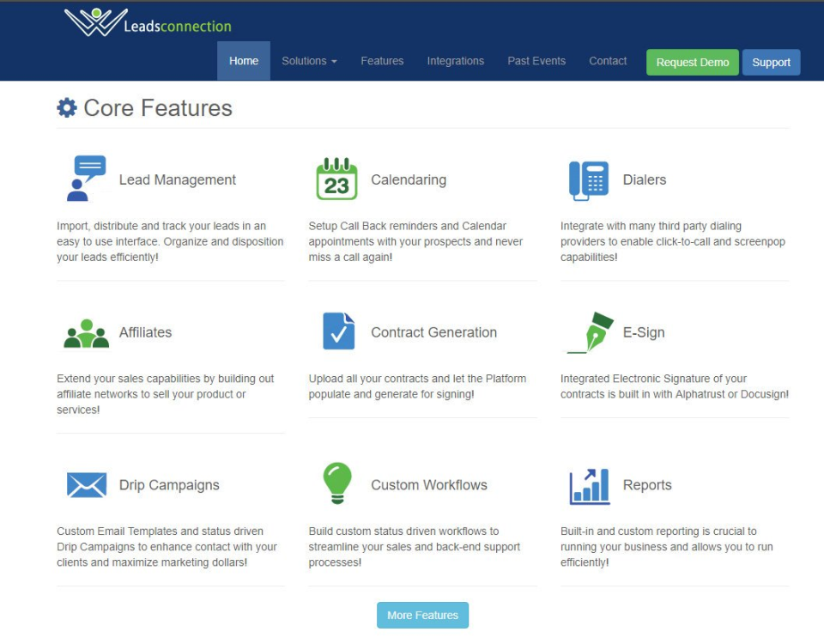Click the Custom Workflows lightbulb icon

pos(336,483)
